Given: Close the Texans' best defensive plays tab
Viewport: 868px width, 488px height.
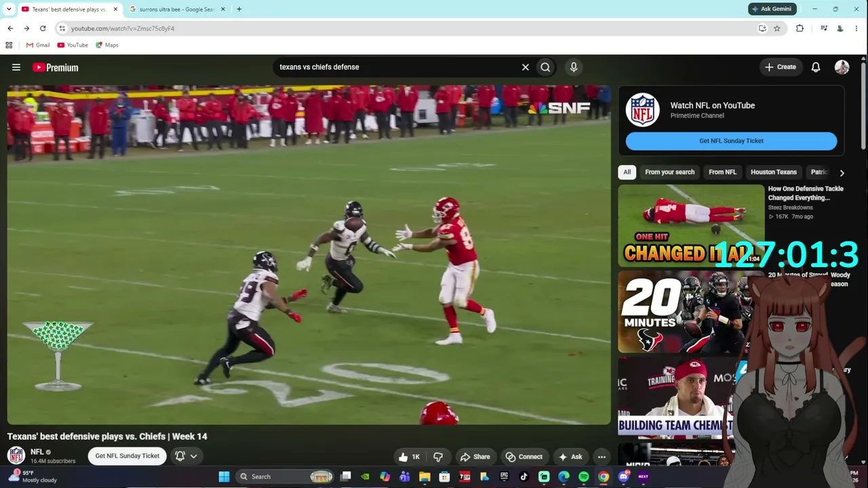Looking at the screenshot, I should coord(115,9).
